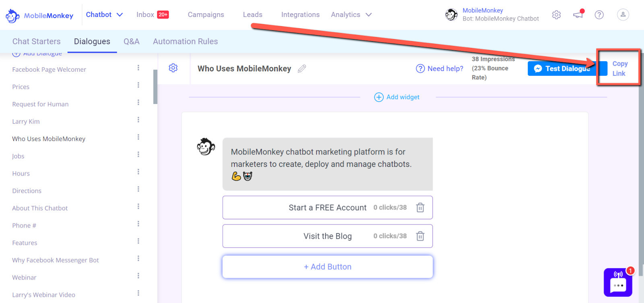Click the announcements megaphone icon

coord(578,15)
